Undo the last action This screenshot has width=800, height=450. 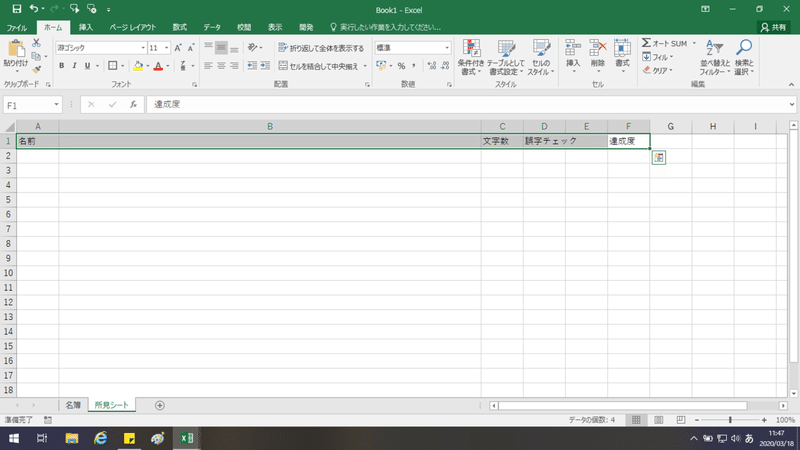click(34, 9)
